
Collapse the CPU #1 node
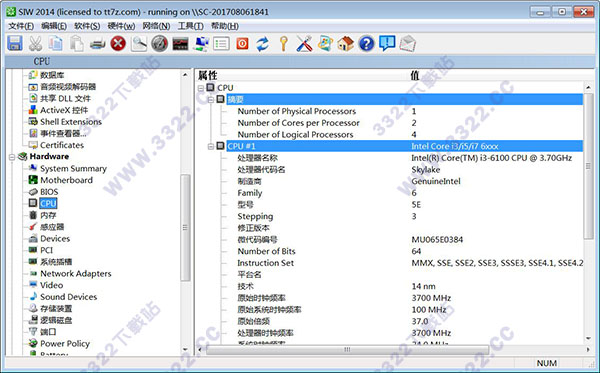pos(211,146)
